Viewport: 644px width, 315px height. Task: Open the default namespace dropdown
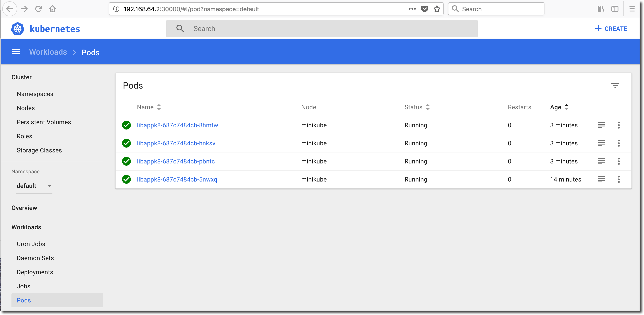pyautogui.click(x=34, y=185)
